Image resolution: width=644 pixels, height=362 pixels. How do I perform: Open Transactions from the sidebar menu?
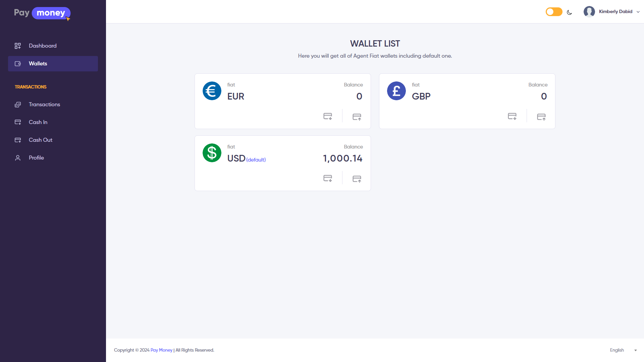(44, 104)
